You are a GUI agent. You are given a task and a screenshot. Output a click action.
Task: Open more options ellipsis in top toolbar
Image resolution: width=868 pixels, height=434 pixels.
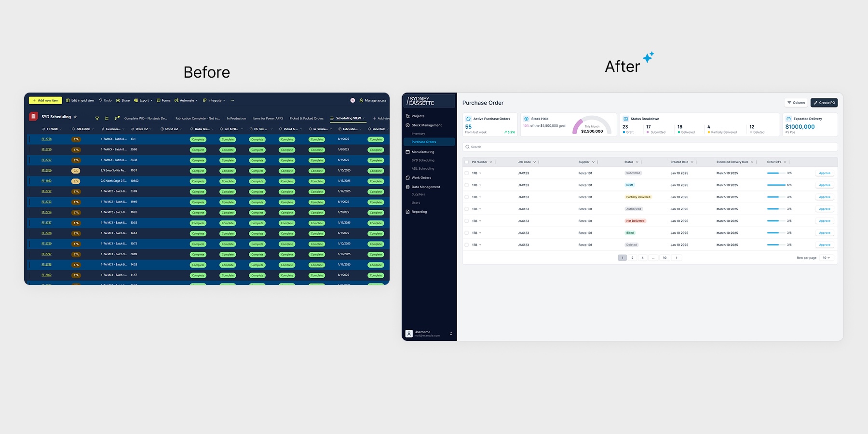[232, 100]
